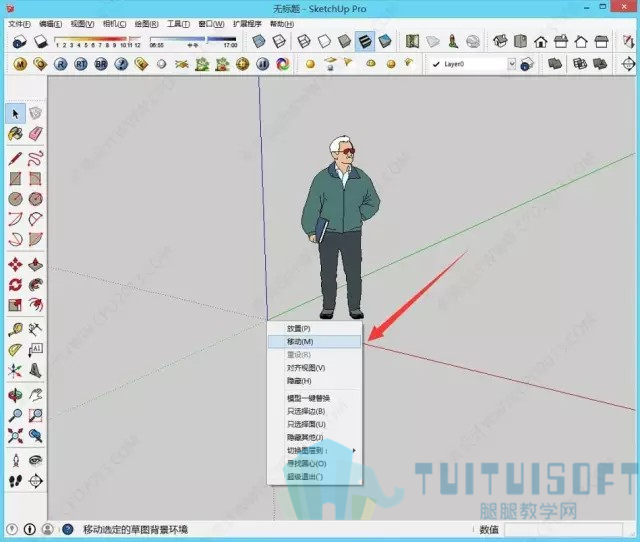640x542 pixels.
Task: Select the Axes tool
Action: [16, 370]
